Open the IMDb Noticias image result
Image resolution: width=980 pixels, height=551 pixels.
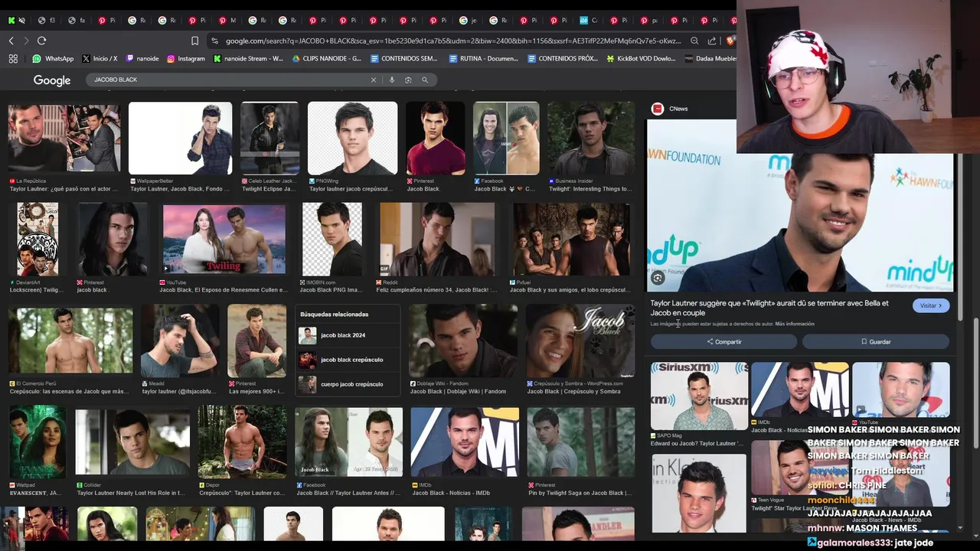click(465, 442)
